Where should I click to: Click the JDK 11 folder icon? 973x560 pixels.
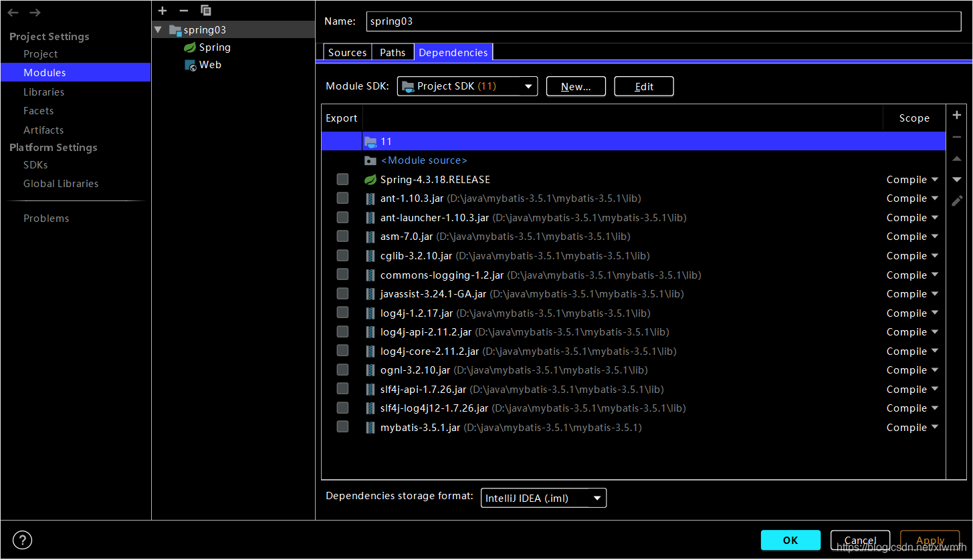[x=370, y=141]
